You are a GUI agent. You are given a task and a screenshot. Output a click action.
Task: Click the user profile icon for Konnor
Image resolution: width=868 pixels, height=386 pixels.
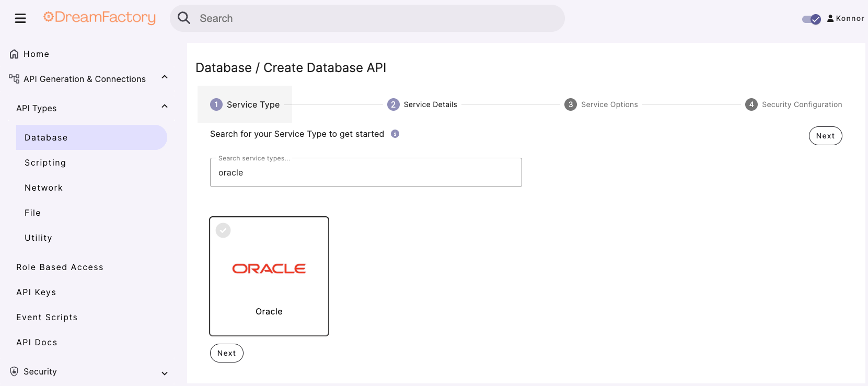click(x=830, y=18)
